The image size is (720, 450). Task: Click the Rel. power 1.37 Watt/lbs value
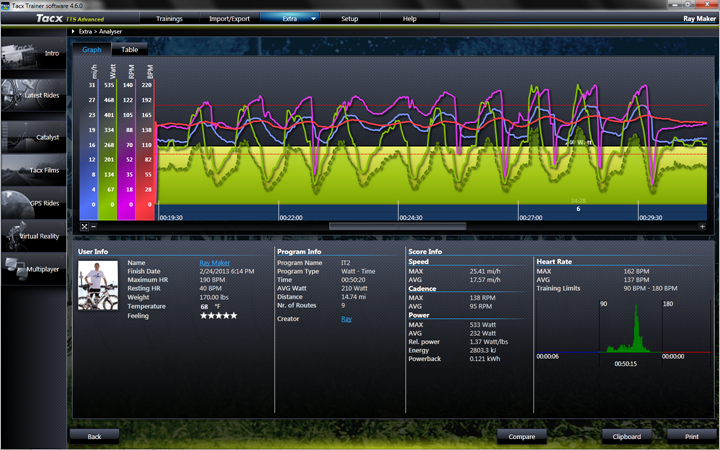[x=489, y=342]
